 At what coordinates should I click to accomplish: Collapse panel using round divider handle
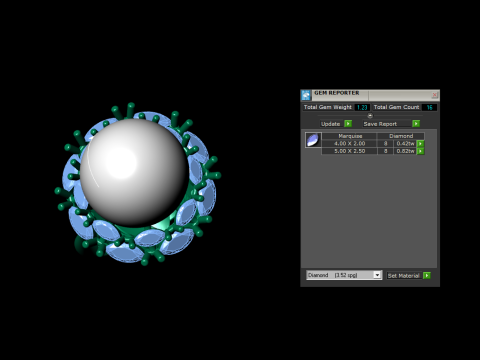coord(370,116)
